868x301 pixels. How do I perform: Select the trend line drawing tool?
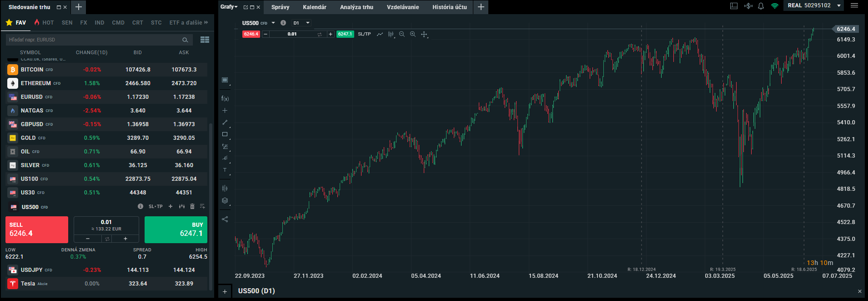click(x=225, y=122)
